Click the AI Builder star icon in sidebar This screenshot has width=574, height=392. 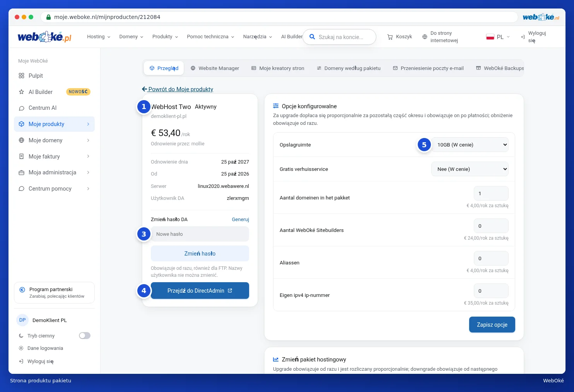21,92
